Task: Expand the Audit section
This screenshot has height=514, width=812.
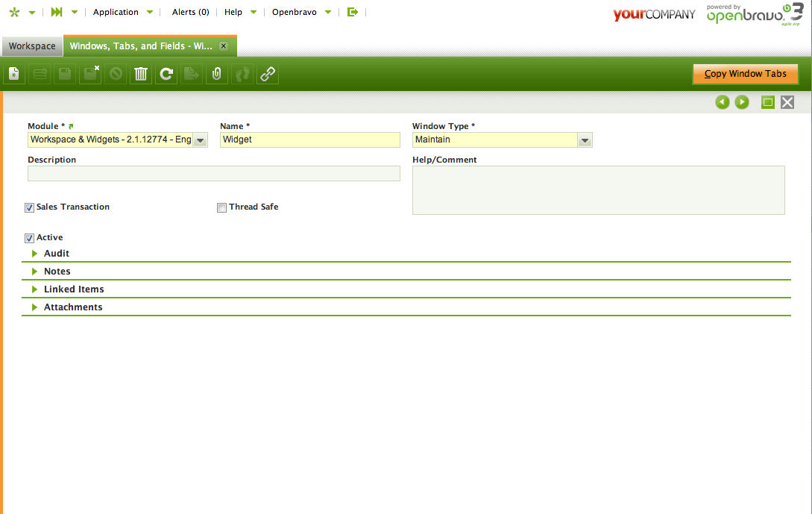Action: (x=56, y=254)
